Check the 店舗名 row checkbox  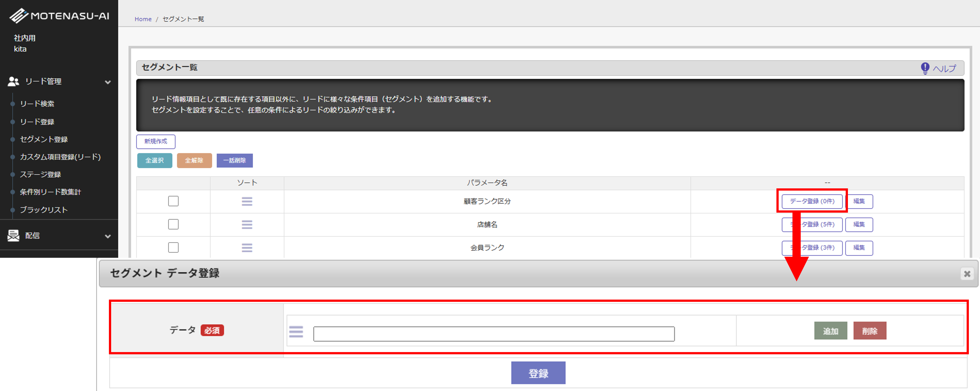pyautogui.click(x=174, y=224)
